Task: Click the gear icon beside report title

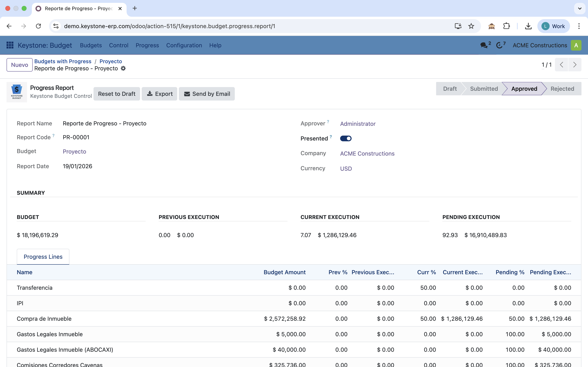Action: 123,69
